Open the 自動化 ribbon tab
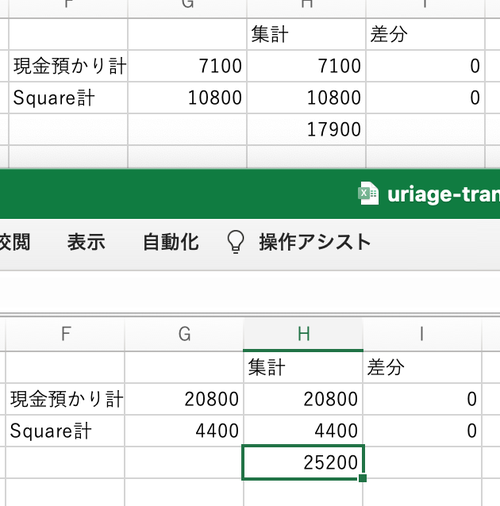The width and height of the screenshot is (500, 506). (x=171, y=242)
